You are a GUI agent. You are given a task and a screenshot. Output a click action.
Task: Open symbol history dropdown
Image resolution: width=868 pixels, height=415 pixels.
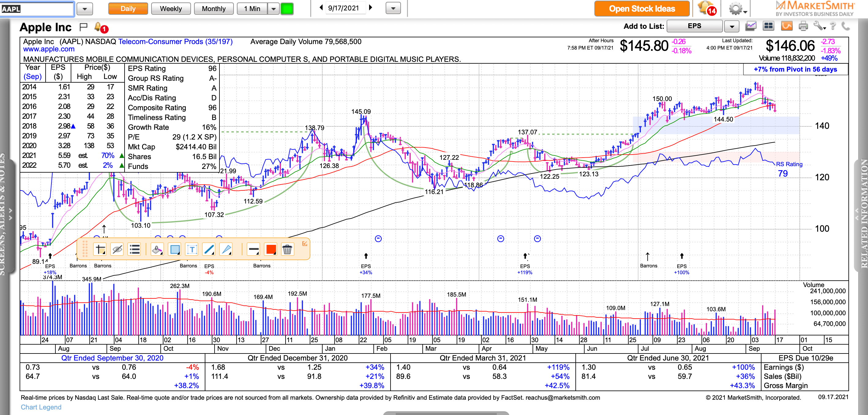pos(84,9)
